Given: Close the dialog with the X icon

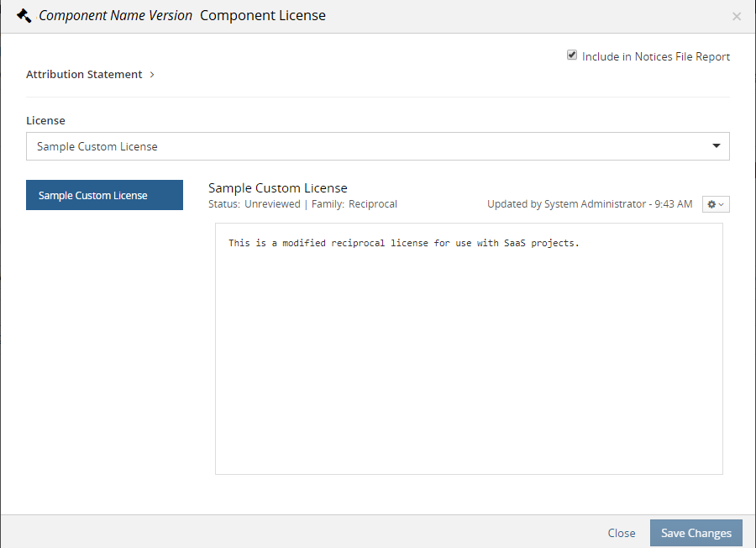Looking at the screenshot, I should tap(737, 17).
